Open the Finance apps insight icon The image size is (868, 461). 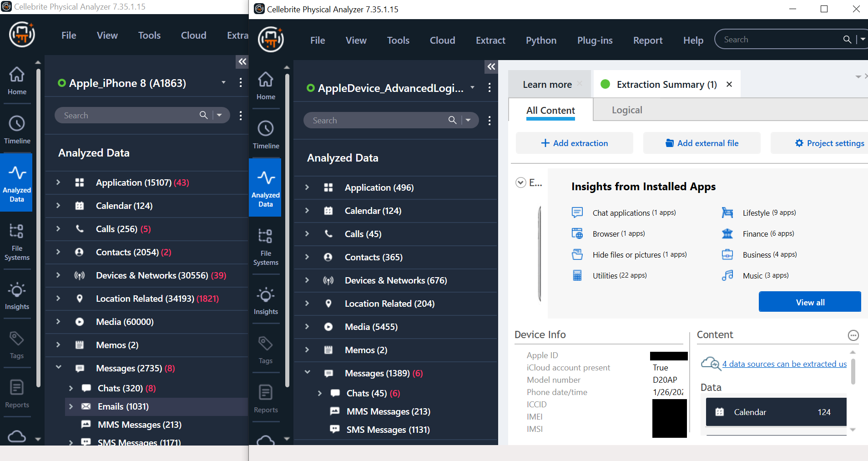tap(727, 233)
